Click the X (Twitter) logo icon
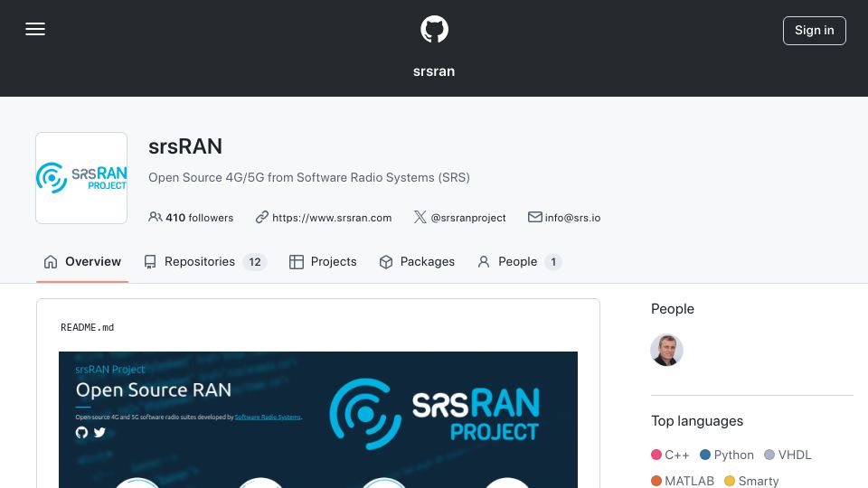868x488 pixels. [420, 217]
